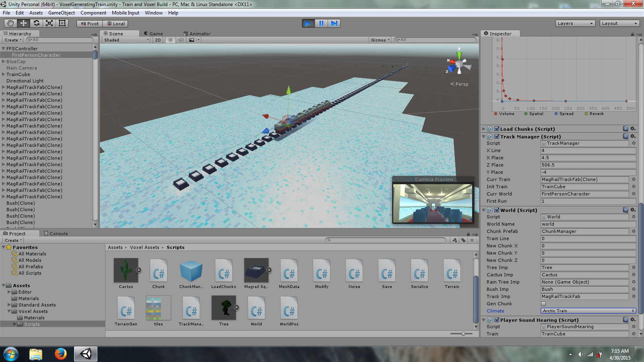This screenshot has height=362, width=644.
Task: Open the Layers dropdown
Action: point(575,23)
